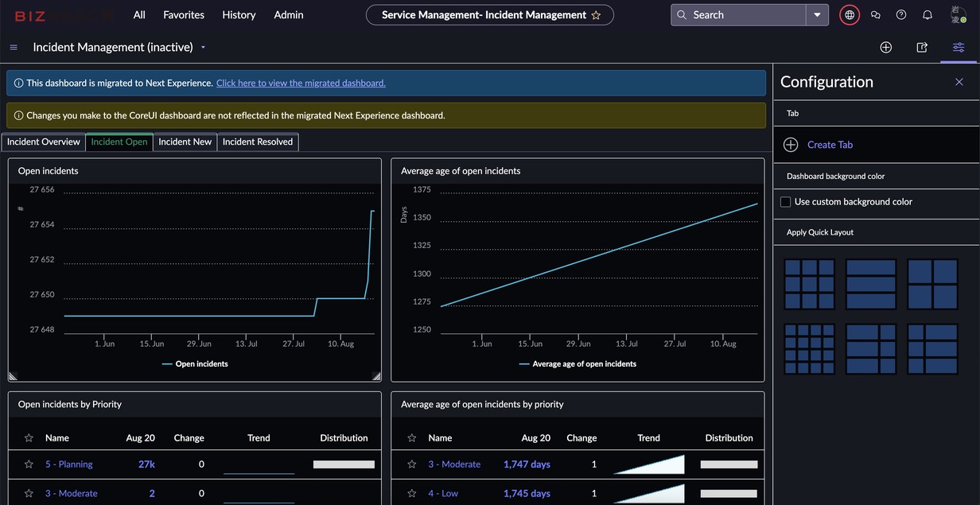Focus the Search input field

739,15
